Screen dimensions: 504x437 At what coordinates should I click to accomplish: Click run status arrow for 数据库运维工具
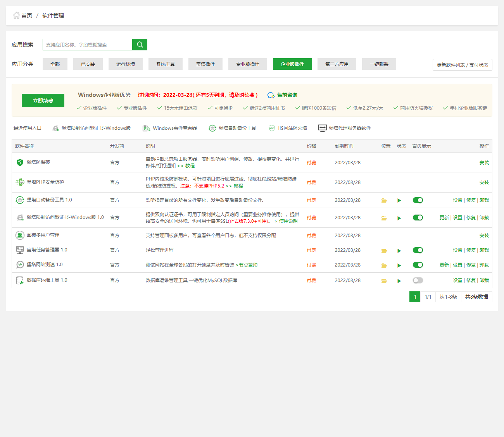pyautogui.click(x=399, y=281)
